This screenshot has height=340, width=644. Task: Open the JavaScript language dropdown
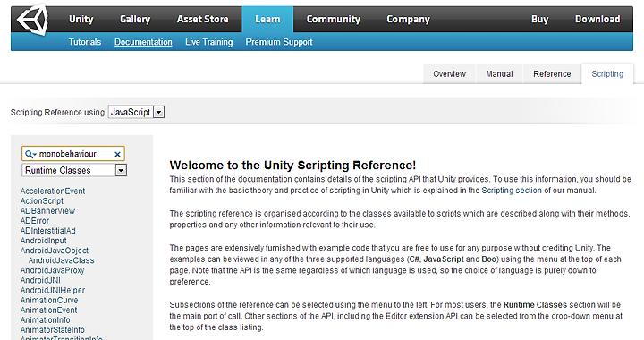tap(136, 112)
